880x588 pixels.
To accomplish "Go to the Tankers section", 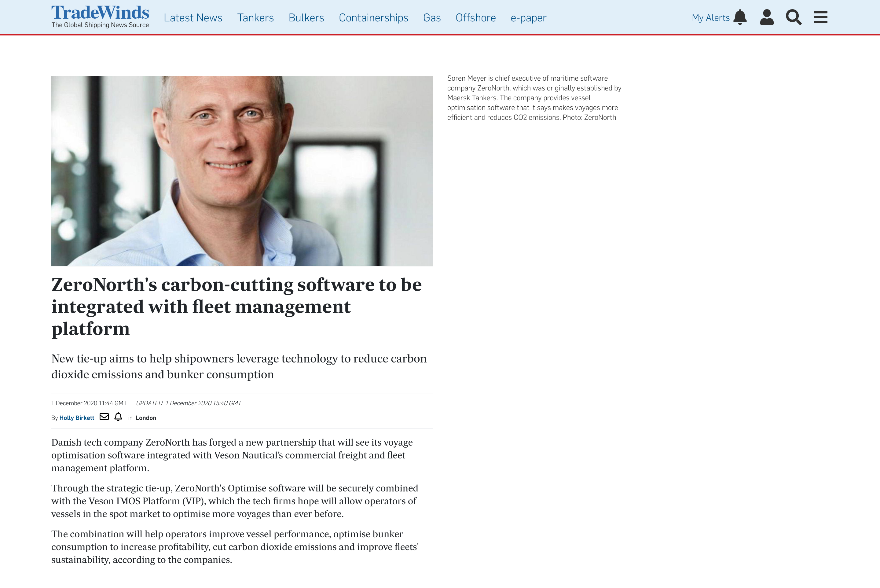I will (x=255, y=18).
